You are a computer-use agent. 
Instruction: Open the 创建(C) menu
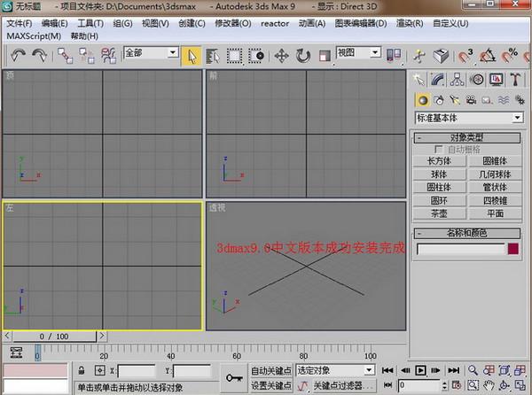coord(192,22)
